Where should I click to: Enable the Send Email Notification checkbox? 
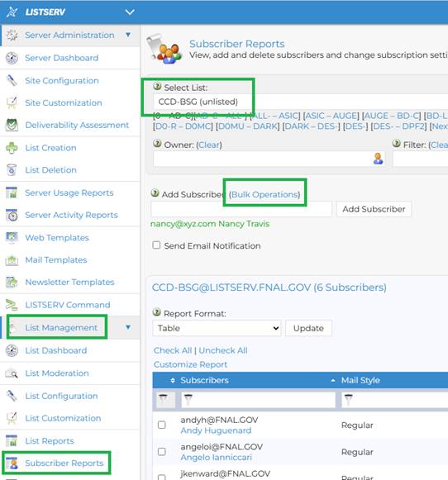pyautogui.click(x=156, y=245)
